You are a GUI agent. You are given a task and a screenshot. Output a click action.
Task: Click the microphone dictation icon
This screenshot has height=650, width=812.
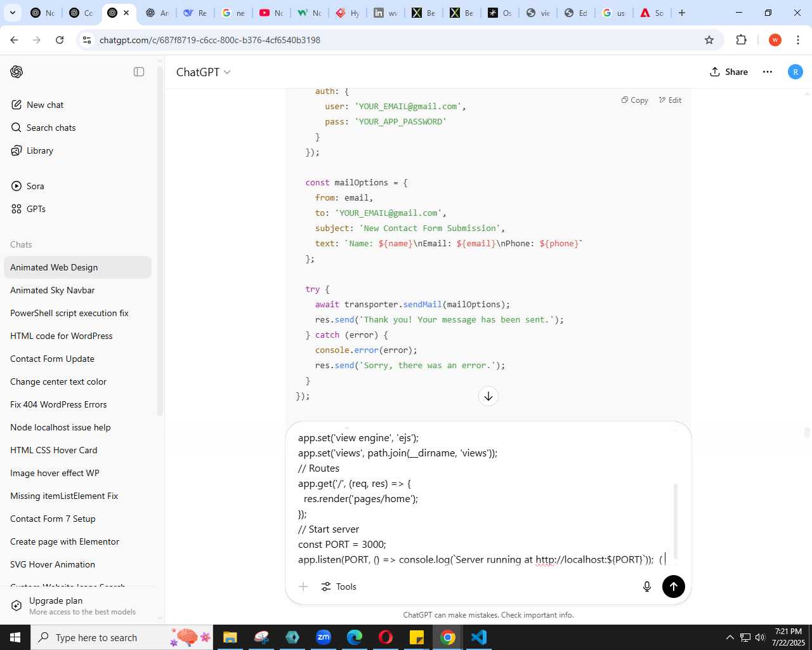pos(647,587)
